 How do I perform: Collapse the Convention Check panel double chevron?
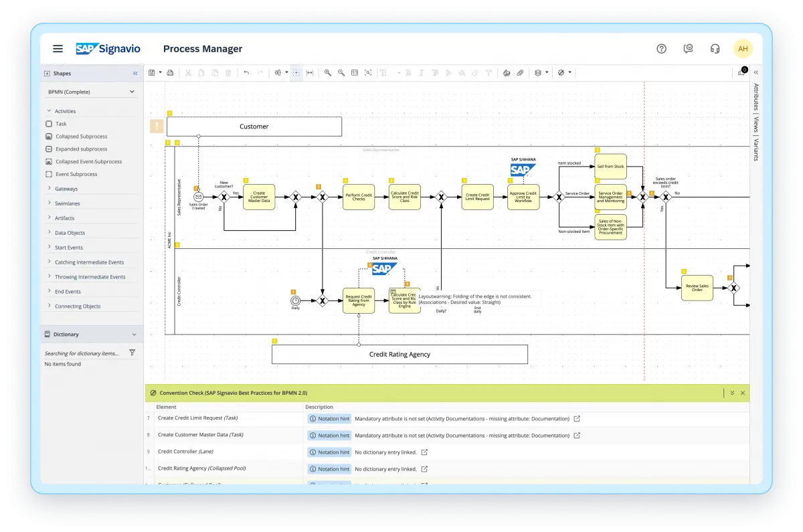point(732,393)
